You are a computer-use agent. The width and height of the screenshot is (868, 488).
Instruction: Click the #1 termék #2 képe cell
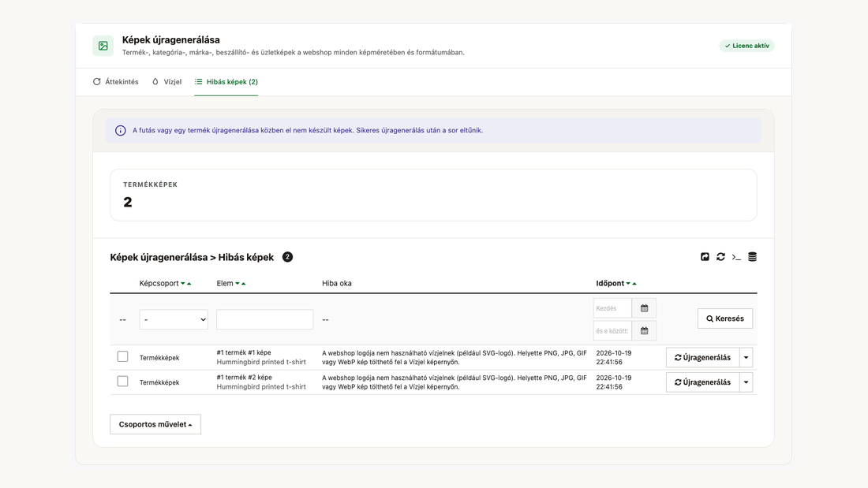tap(261, 382)
